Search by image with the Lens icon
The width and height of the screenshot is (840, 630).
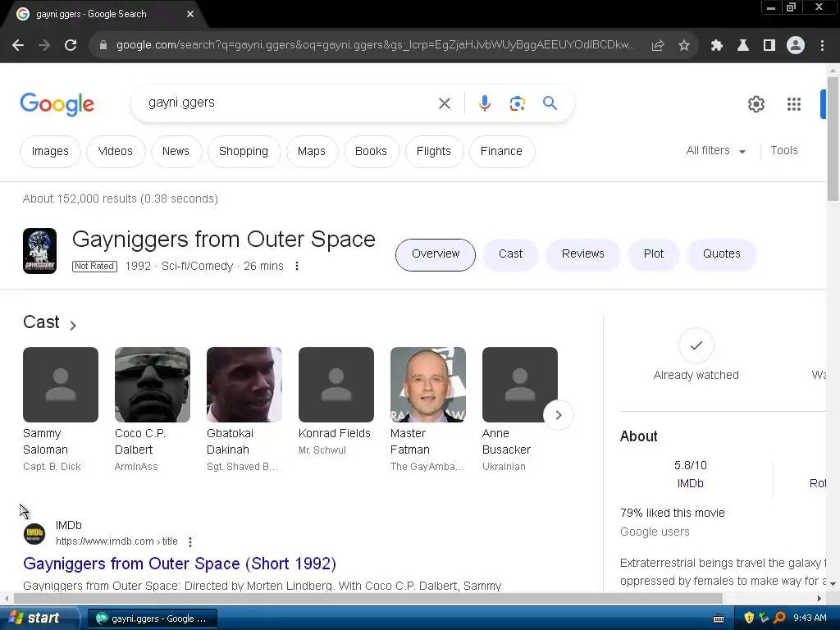click(518, 103)
